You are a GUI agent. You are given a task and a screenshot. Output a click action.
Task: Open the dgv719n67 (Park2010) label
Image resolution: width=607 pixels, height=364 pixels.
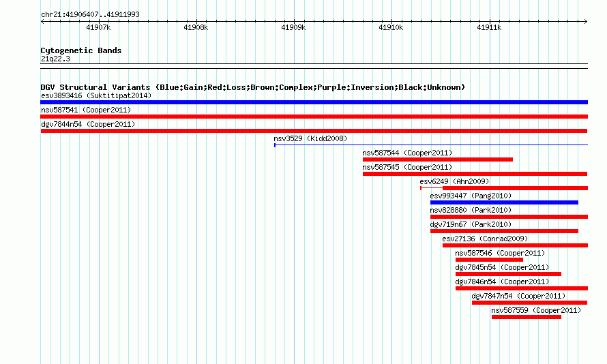tap(471, 224)
